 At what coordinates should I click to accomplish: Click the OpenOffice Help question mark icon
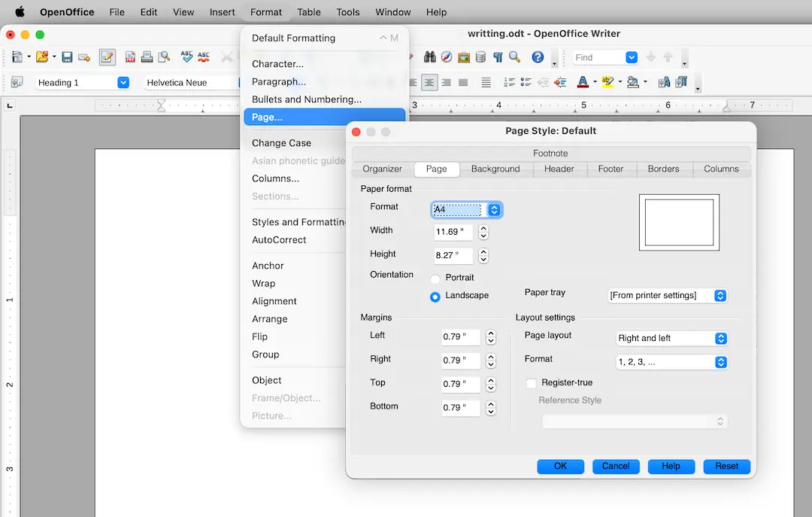[538, 57]
